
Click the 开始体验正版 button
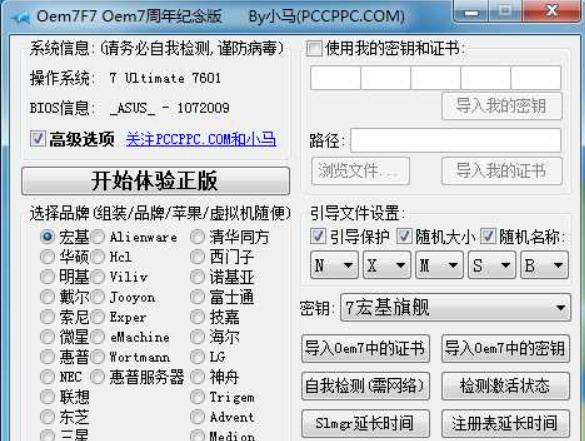coord(156,181)
